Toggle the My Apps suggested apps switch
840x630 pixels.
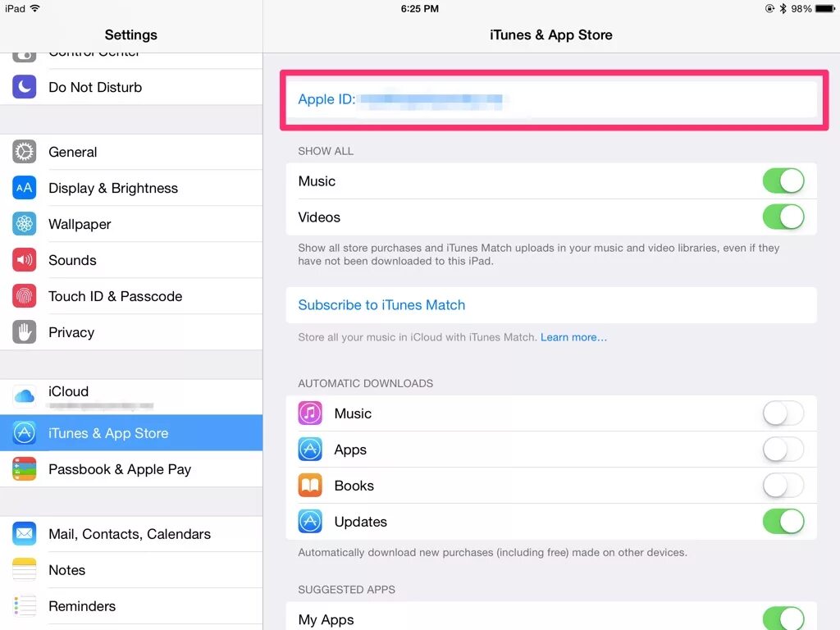[783, 619]
